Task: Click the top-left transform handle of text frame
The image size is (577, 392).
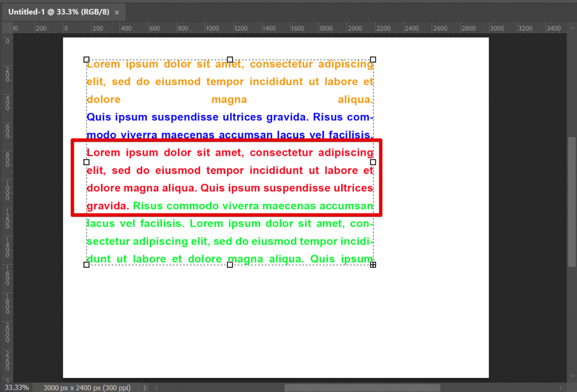Action: (x=86, y=59)
